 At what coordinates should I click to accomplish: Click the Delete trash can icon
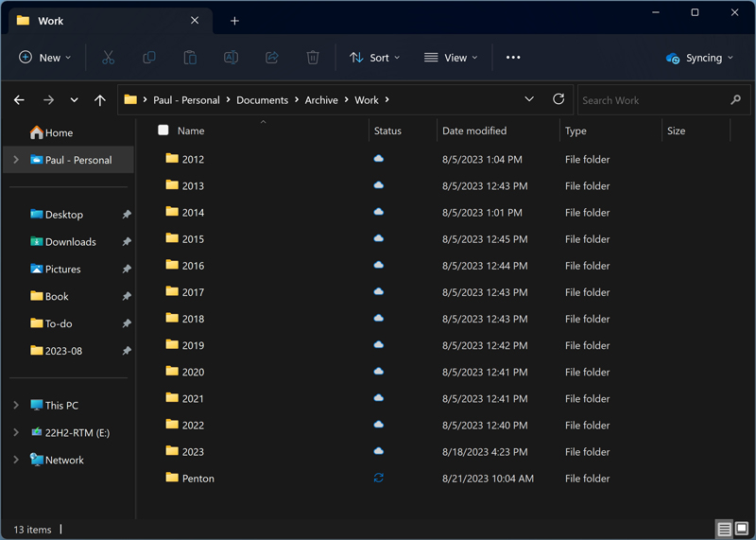pyautogui.click(x=313, y=58)
